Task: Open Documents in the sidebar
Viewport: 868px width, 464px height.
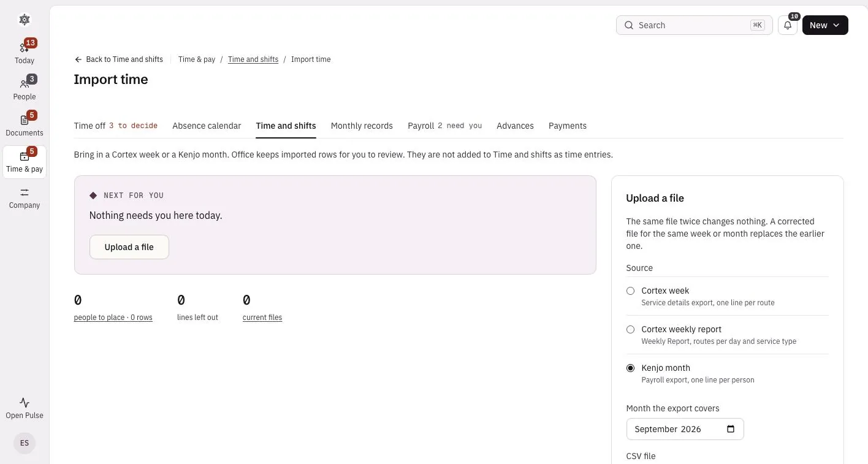Action: [25, 124]
